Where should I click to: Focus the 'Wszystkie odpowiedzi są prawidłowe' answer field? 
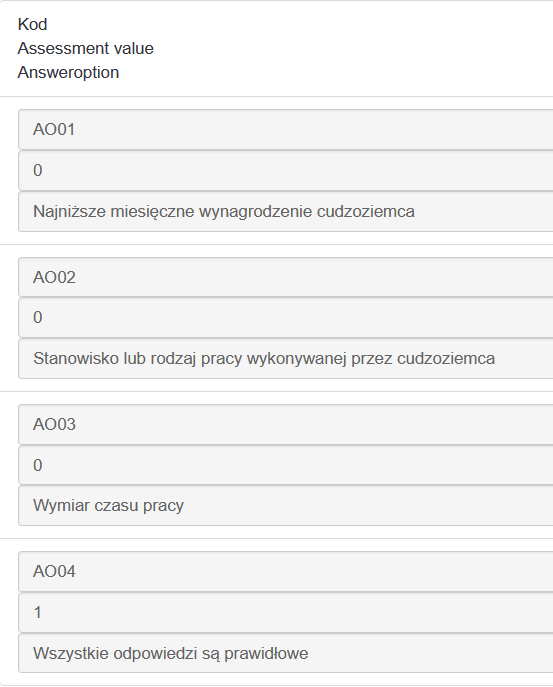(286, 653)
